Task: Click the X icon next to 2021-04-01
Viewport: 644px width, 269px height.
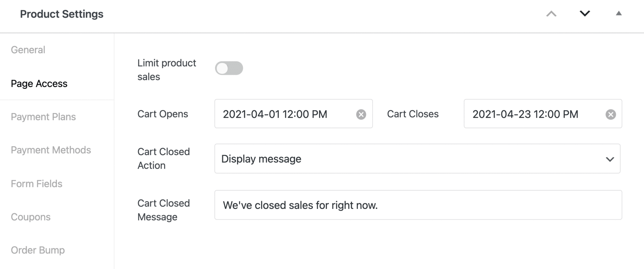Action: click(x=361, y=114)
